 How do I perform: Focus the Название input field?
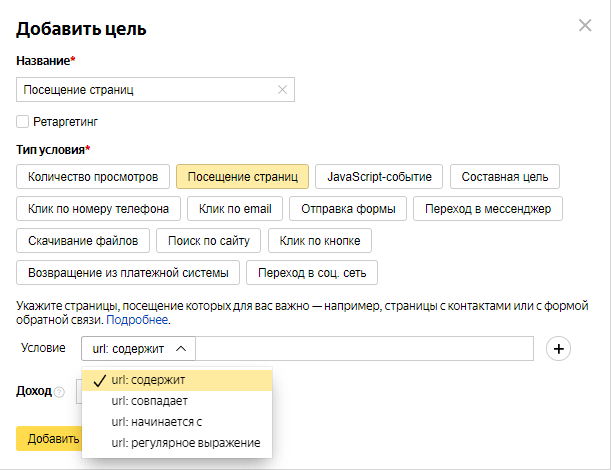click(x=155, y=90)
